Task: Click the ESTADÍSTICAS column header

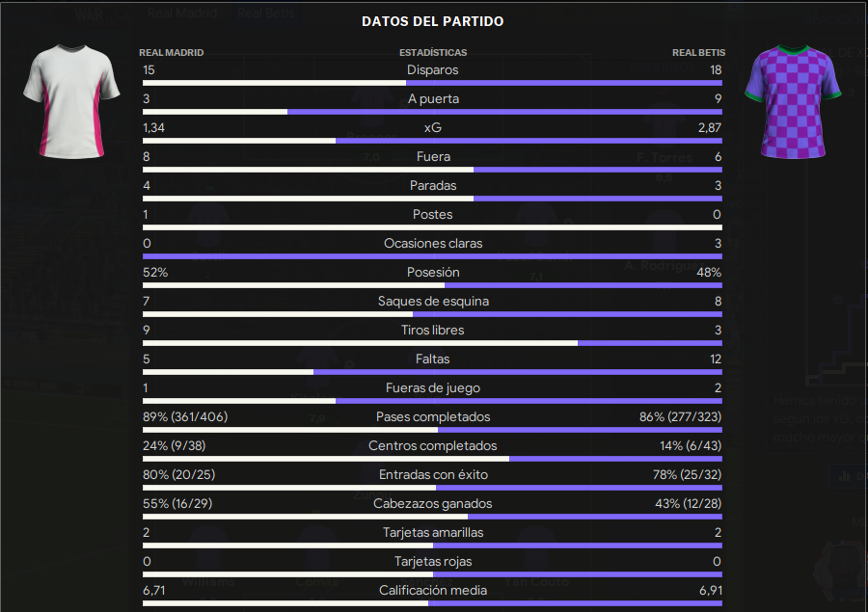Action: (433, 53)
